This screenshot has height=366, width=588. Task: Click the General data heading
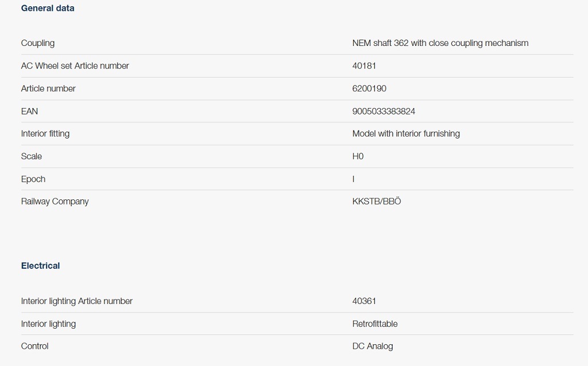48,8
